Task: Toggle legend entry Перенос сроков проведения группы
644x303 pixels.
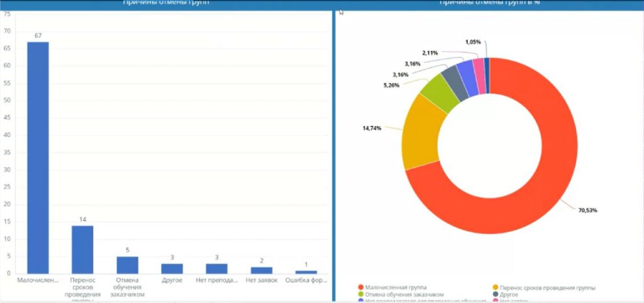Action: [544, 288]
